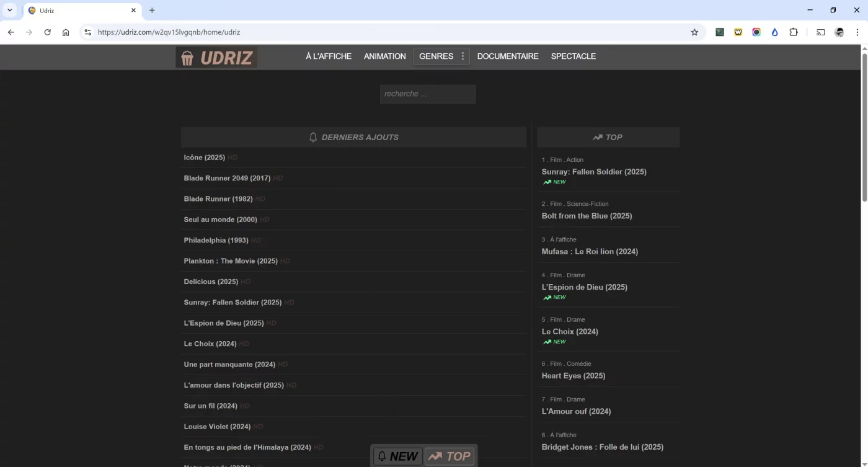Open Le Choix (2024) in Derniers Ajouts

click(210, 344)
